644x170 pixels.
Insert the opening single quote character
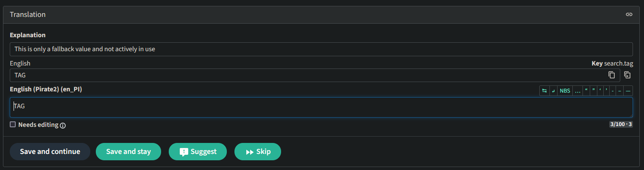pos(600,90)
